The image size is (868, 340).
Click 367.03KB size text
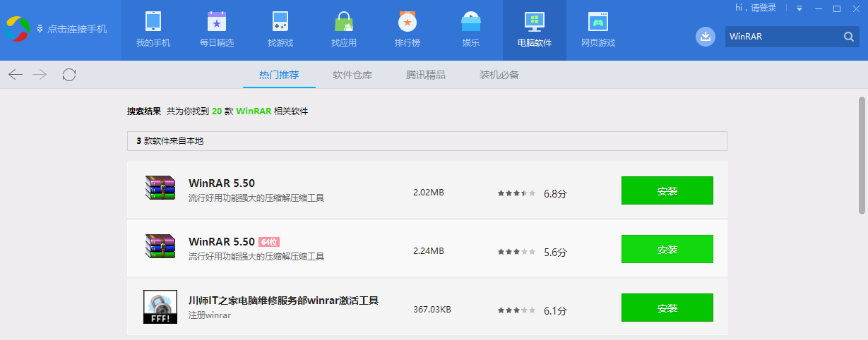[x=432, y=310]
